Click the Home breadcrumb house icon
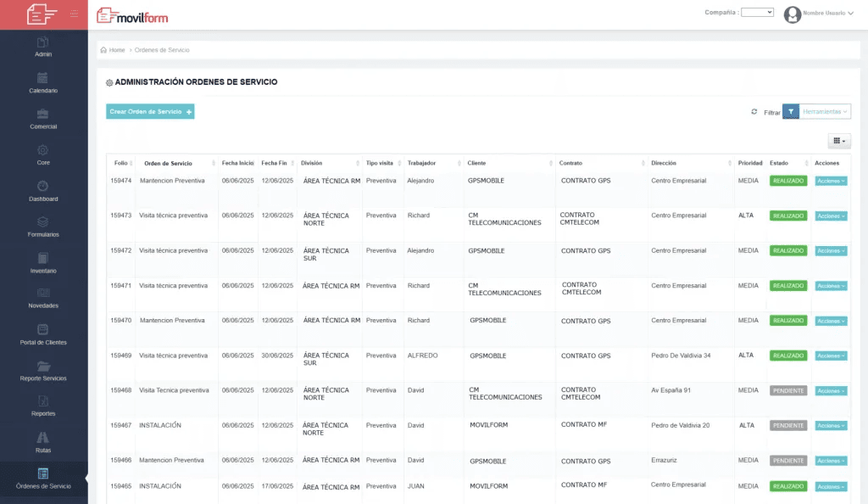This screenshot has width=868, height=504. pyautogui.click(x=103, y=50)
